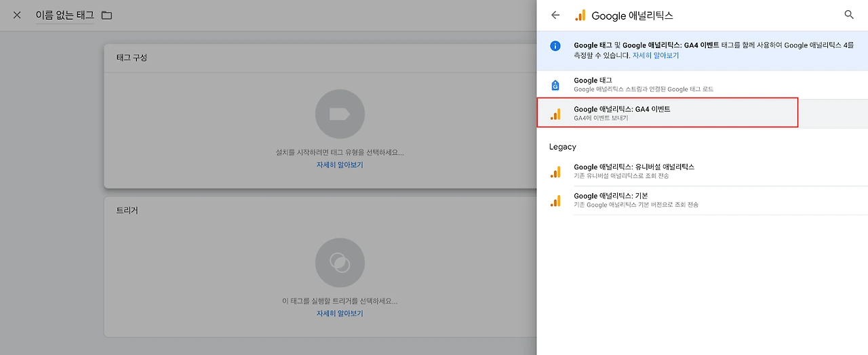Click 설치를 시작하려면 태그 유형을 선택하세요 text
The image size is (868, 355).
tap(340, 153)
